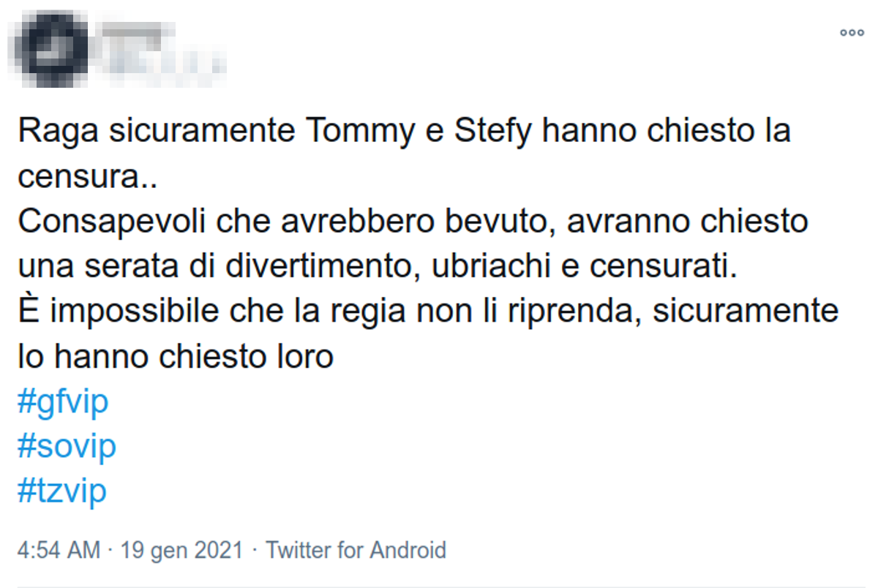Click the line starting with "Consapevoli che"
The height and width of the screenshot is (588, 878).
(413, 222)
